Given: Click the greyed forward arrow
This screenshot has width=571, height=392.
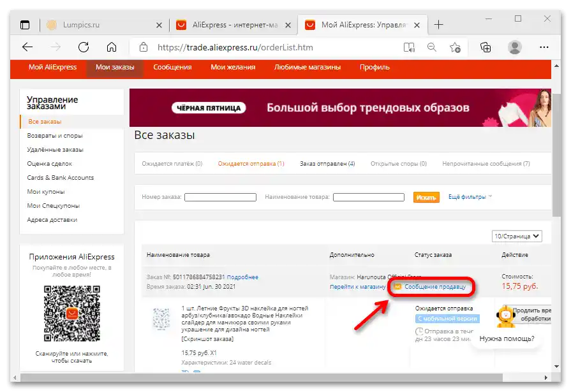Looking at the screenshot, I should 56,47.
